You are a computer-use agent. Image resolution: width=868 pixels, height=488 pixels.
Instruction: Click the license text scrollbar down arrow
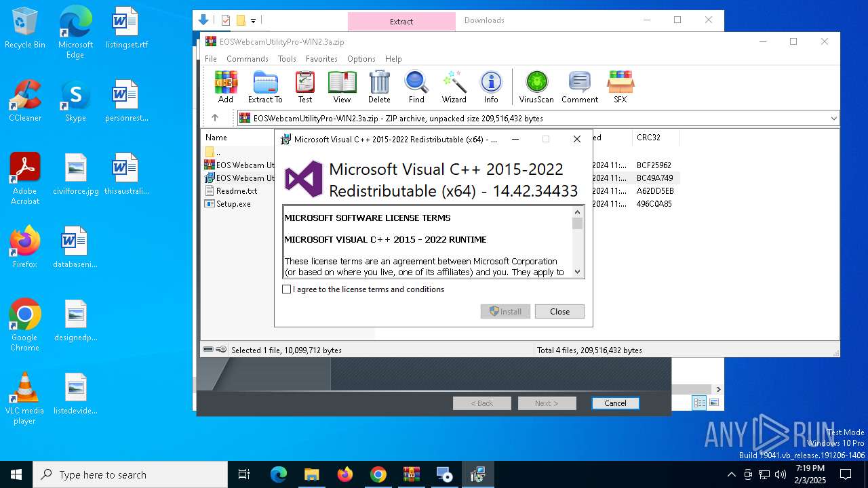click(x=578, y=272)
